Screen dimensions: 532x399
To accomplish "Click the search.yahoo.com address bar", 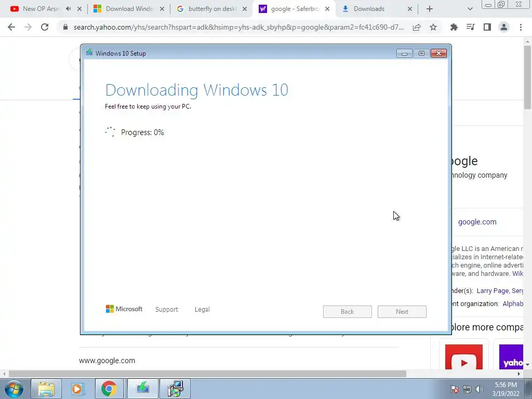I will coord(238,27).
